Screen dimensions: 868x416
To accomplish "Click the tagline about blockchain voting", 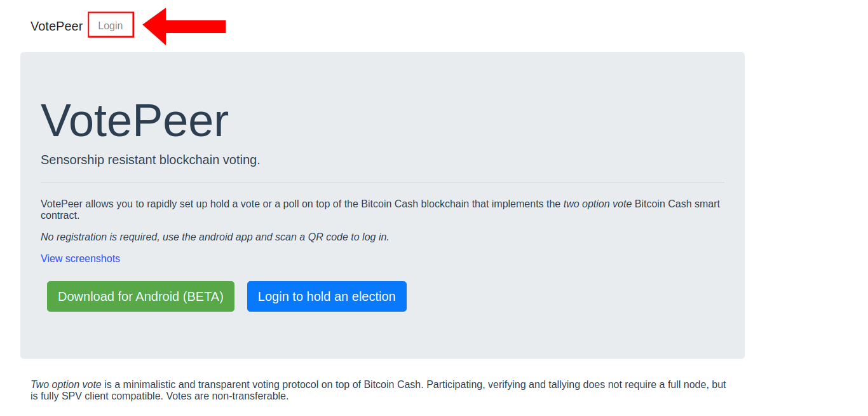I will click(150, 160).
